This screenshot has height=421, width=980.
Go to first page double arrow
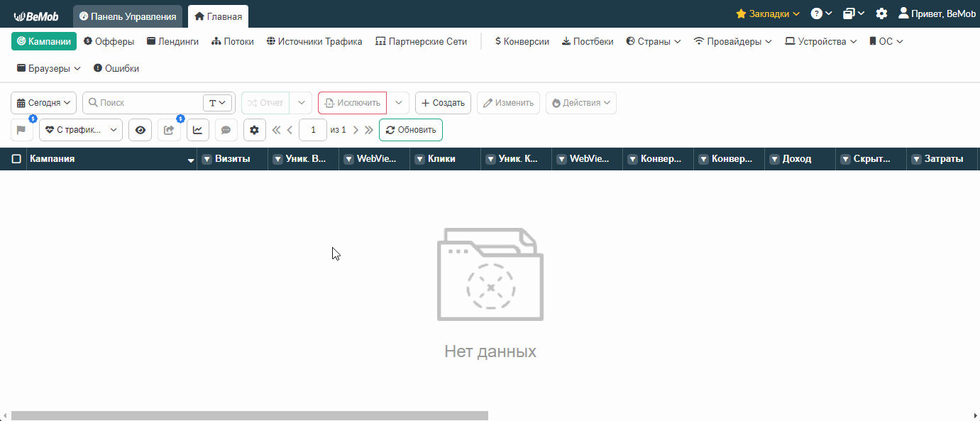[277, 130]
